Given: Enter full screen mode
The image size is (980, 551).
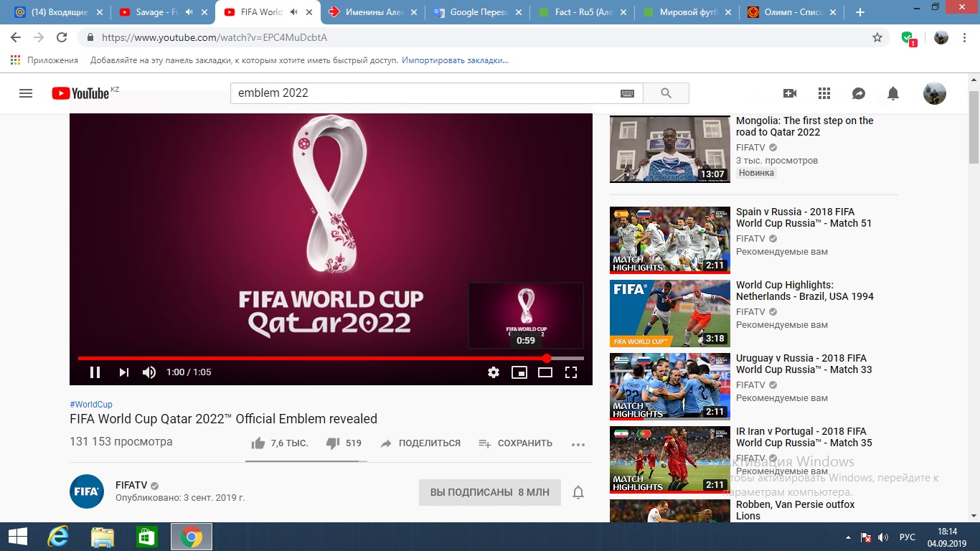Looking at the screenshot, I should tap(571, 372).
